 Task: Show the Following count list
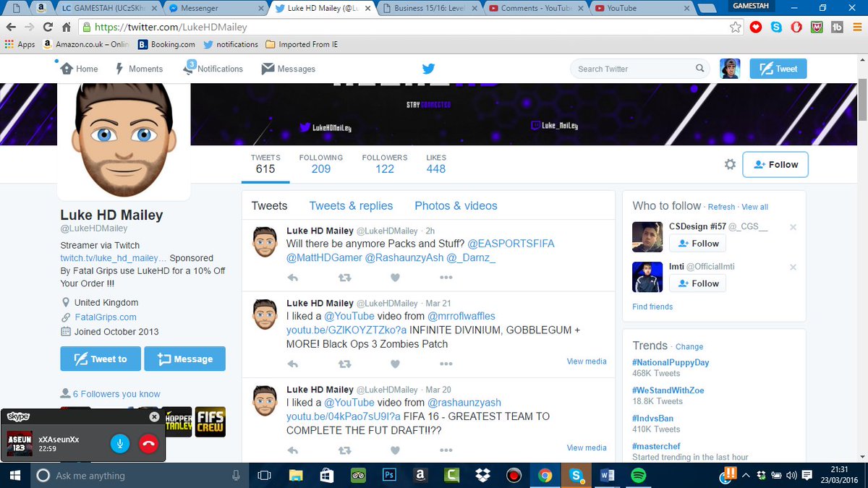point(321,164)
